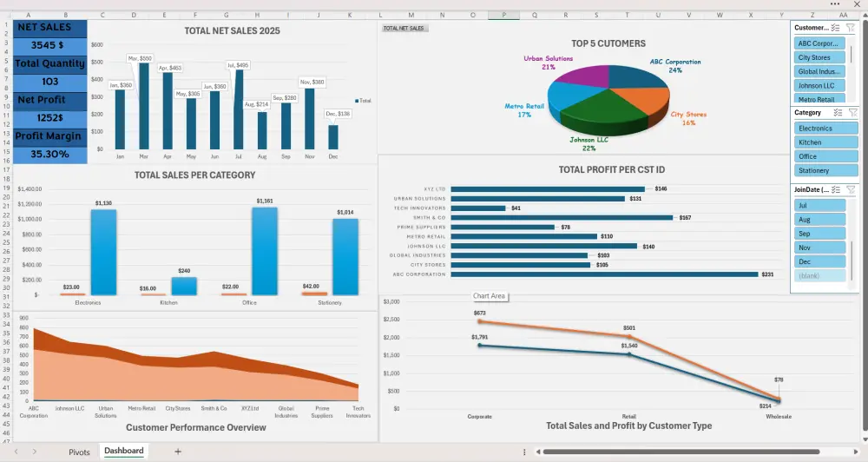Open the three-dot menu at top right

point(835,3)
